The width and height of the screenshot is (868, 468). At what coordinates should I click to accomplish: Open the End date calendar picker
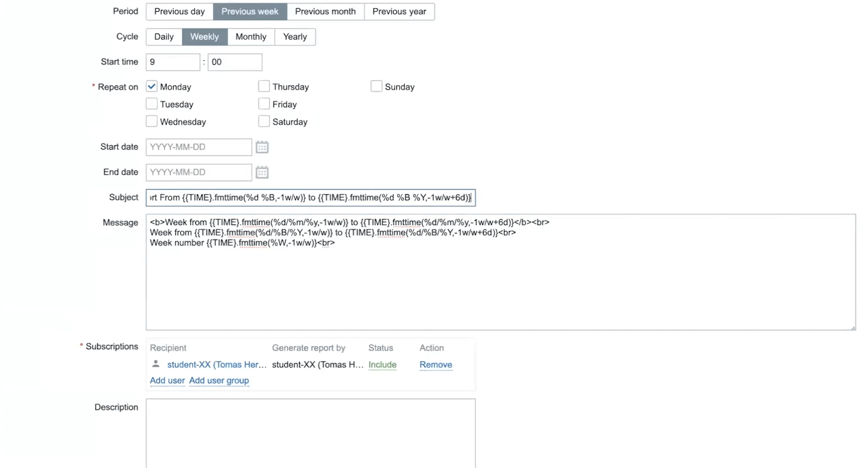[x=262, y=172]
